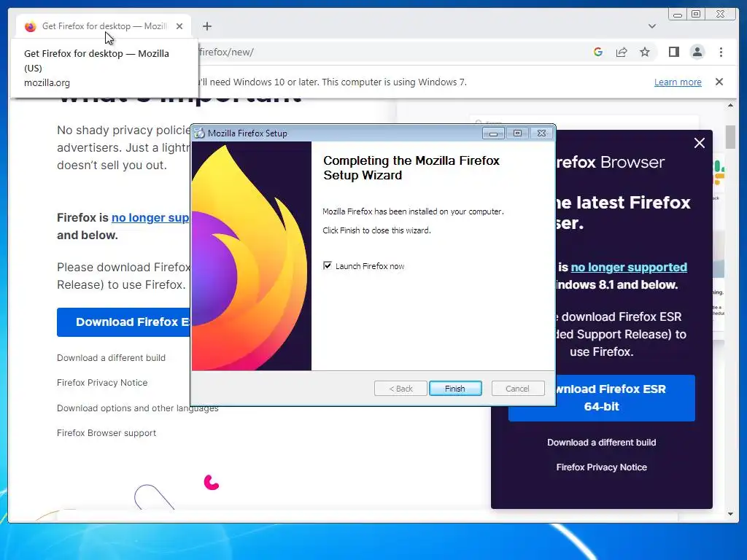
Task: Close the Get Firefox for desktop tab
Action: (x=179, y=26)
